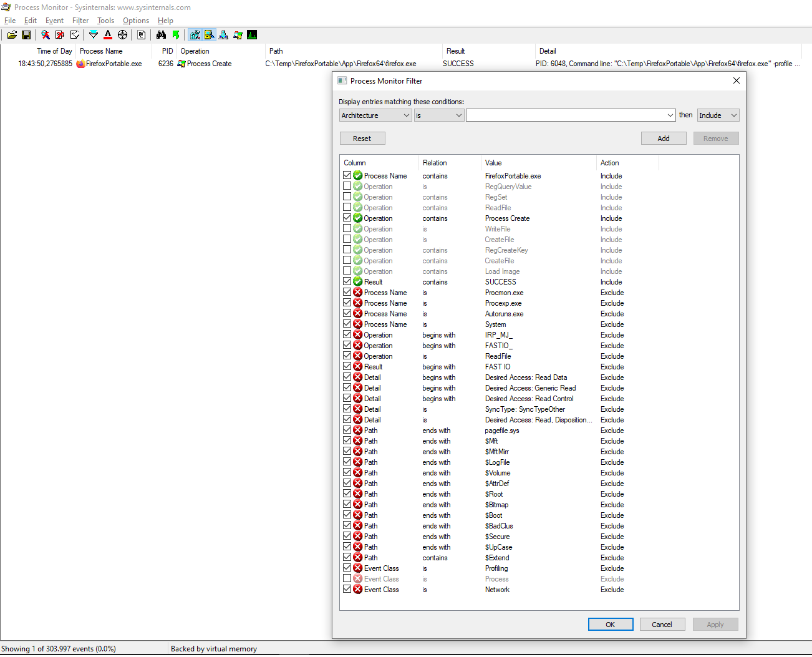
Task: Click the binoculars Find icon
Action: coord(162,35)
